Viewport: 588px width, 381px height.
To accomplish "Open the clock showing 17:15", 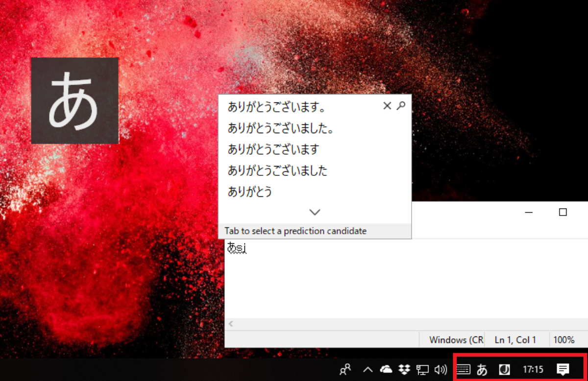I will coord(533,370).
